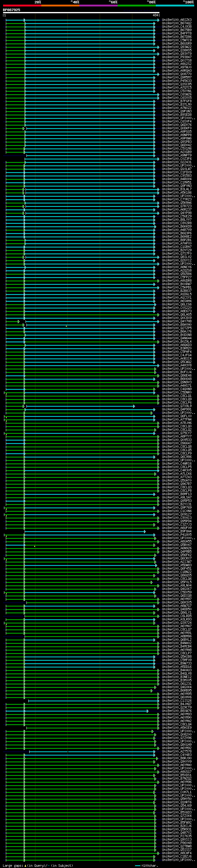The height and width of the screenshot is (868, 197).
Task: Open hit UniRef100_B6TAQ2
Action: pyautogui.click(x=177, y=23)
